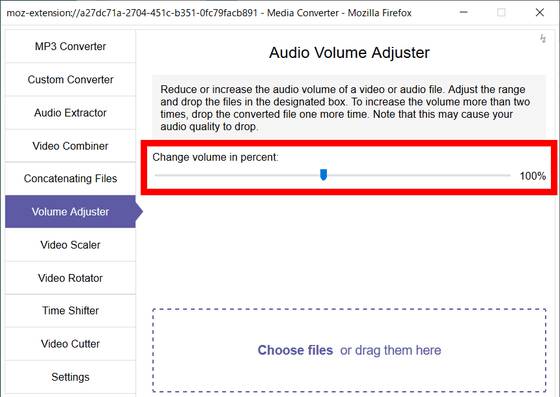560x397 pixels.
Task: Maximize the Media Converter window
Action: point(501,12)
